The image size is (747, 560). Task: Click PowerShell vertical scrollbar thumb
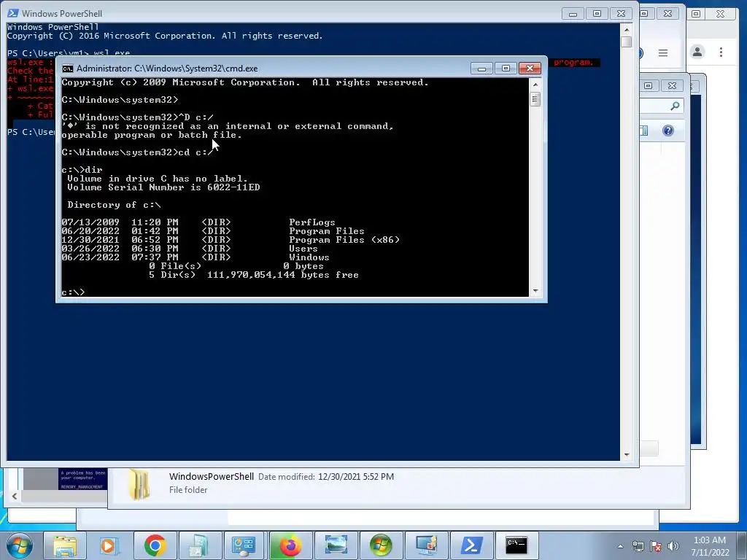pyautogui.click(x=627, y=42)
